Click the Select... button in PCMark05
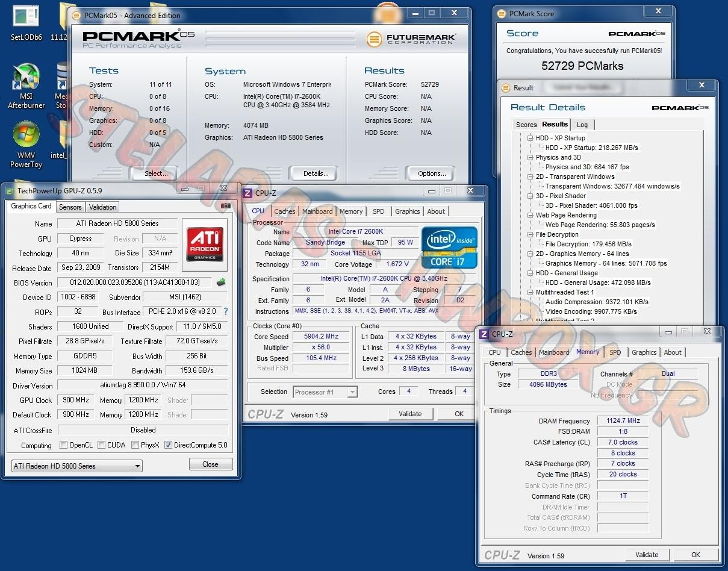The height and width of the screenshot is (571, 728). tap(157, 173)
